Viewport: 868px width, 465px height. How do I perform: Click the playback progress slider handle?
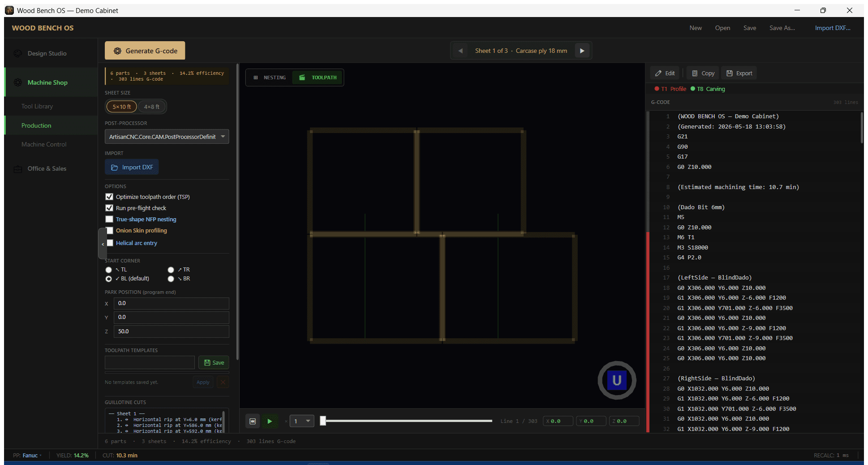(x=323, y=421)
